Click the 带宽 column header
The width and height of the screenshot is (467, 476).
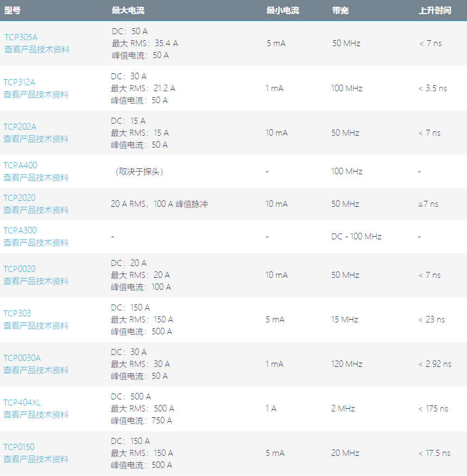point(340,11)
